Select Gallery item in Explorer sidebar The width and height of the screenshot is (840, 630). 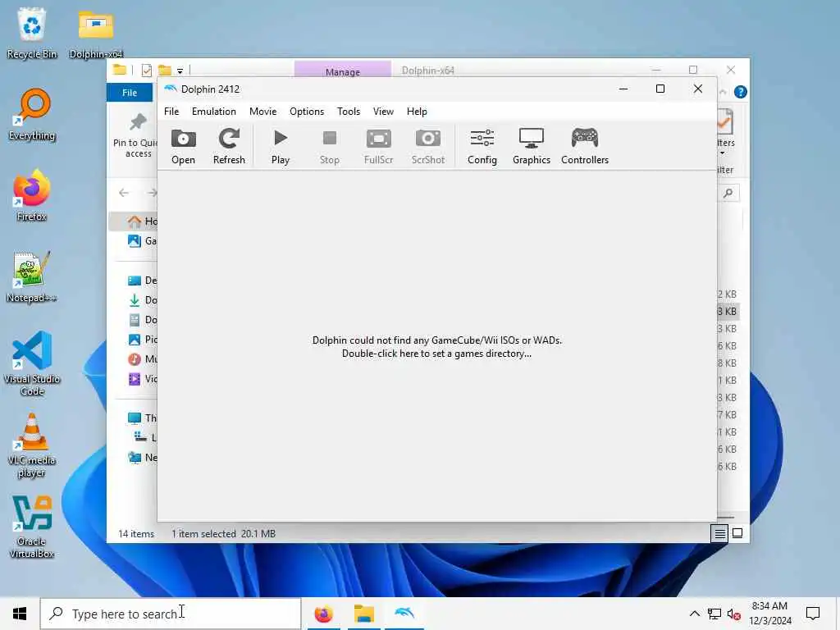coord(141,241)
